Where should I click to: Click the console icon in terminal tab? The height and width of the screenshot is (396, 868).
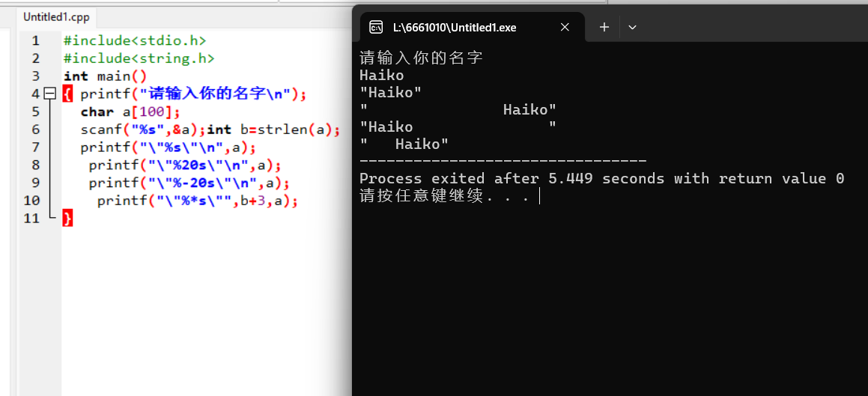pos(376,27)
